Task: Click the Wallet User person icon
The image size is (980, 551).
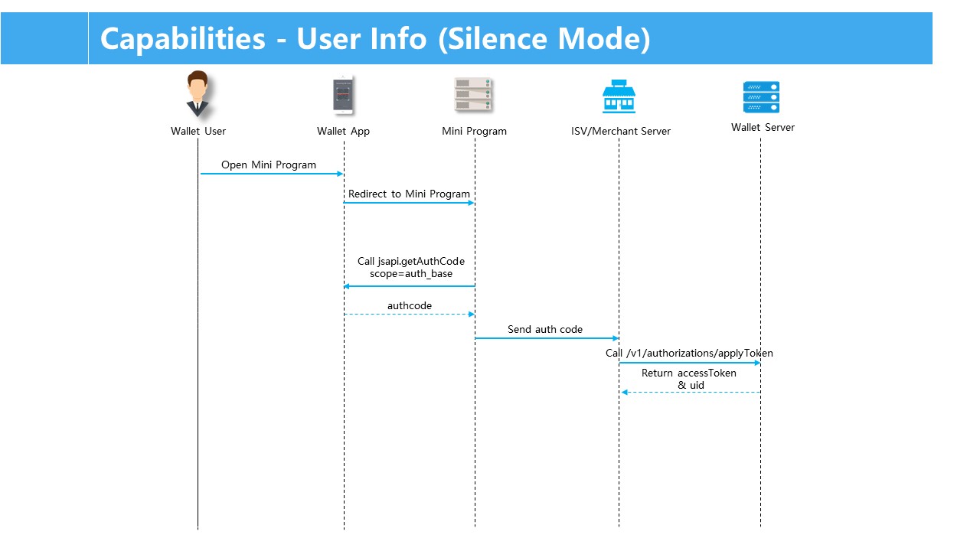Action: pos(198,93)
